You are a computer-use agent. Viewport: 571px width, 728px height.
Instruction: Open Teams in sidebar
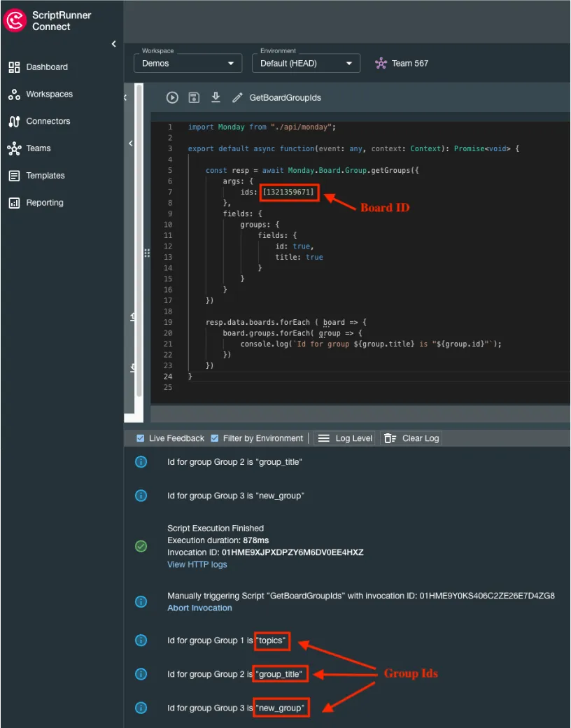38,148
